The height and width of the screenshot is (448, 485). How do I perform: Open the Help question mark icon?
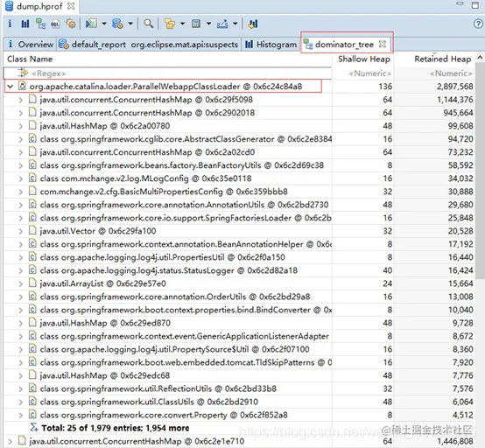(478, 24)
